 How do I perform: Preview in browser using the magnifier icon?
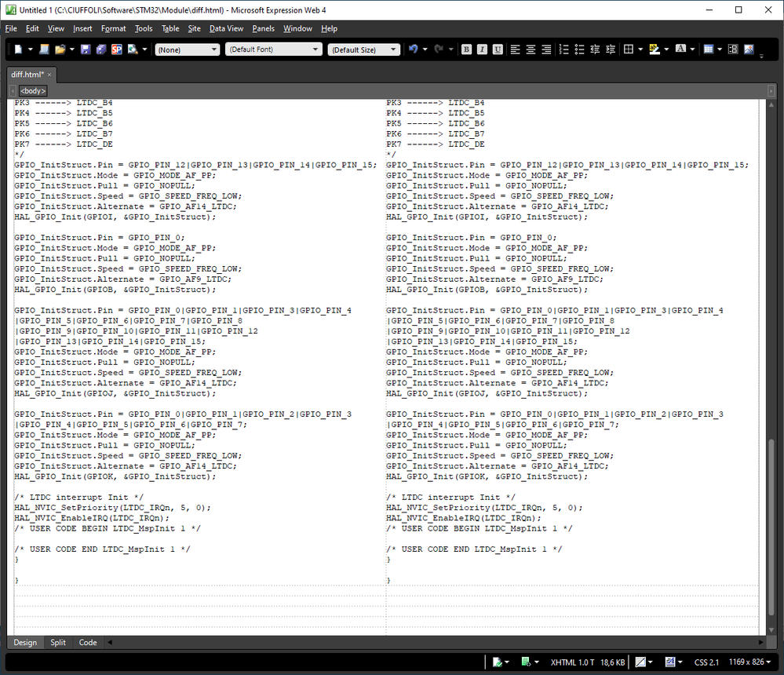(133, 49)
